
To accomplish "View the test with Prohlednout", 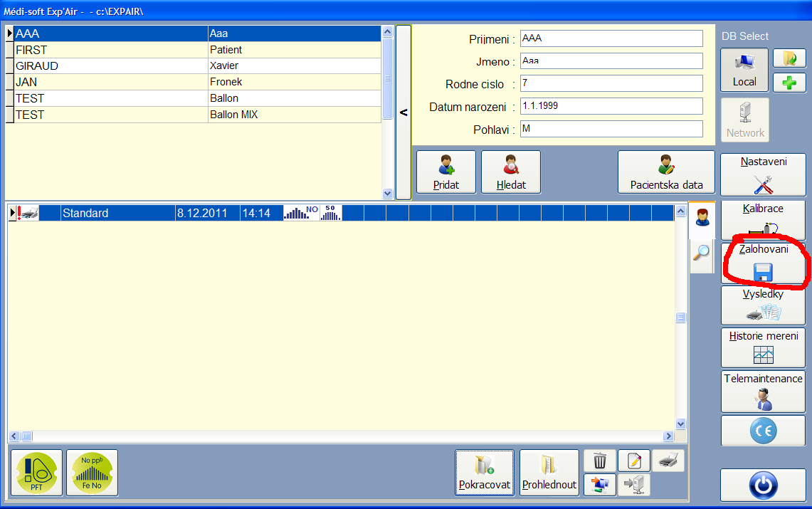I will click(549, 473).
